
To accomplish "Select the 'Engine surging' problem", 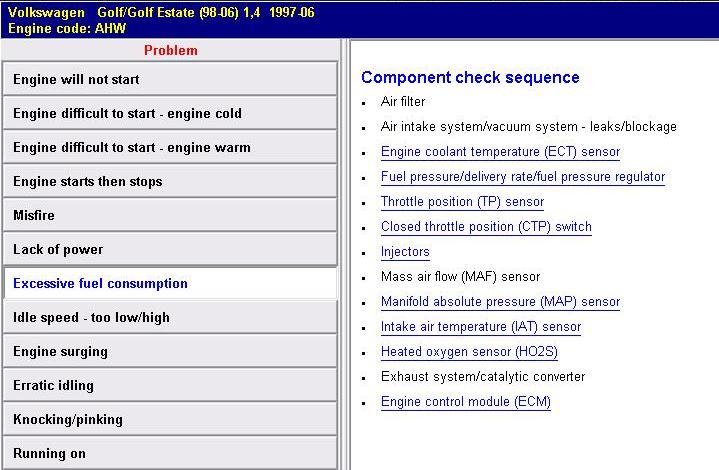I will pos(170,352).
